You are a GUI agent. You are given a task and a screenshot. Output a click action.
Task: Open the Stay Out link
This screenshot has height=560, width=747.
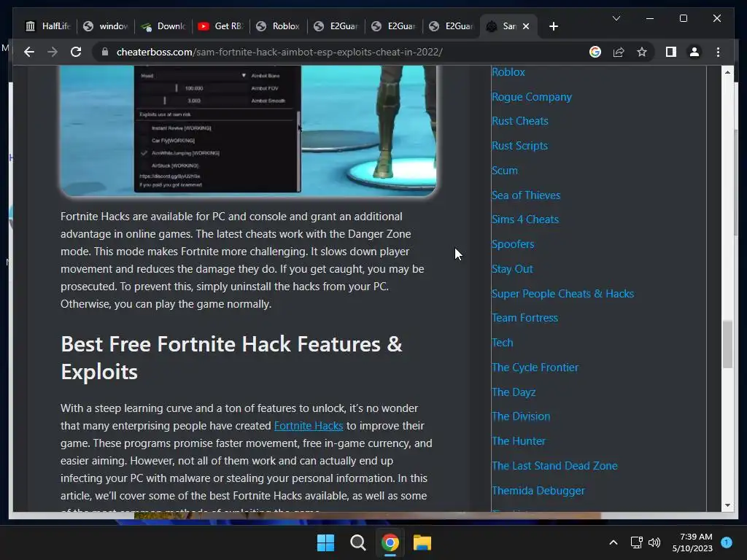(x=512, y=269)
